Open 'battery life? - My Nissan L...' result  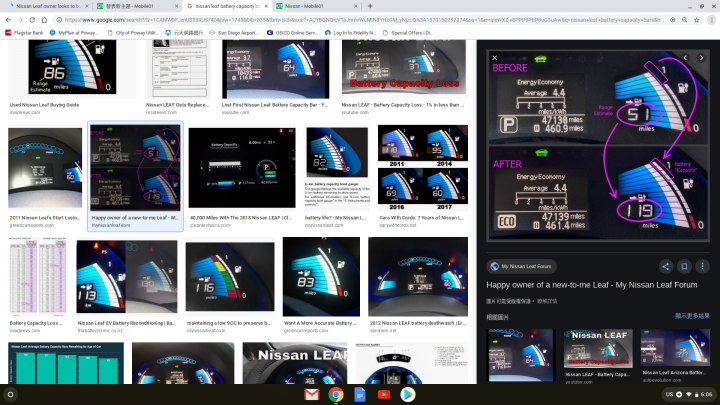(x=337, y=168)
